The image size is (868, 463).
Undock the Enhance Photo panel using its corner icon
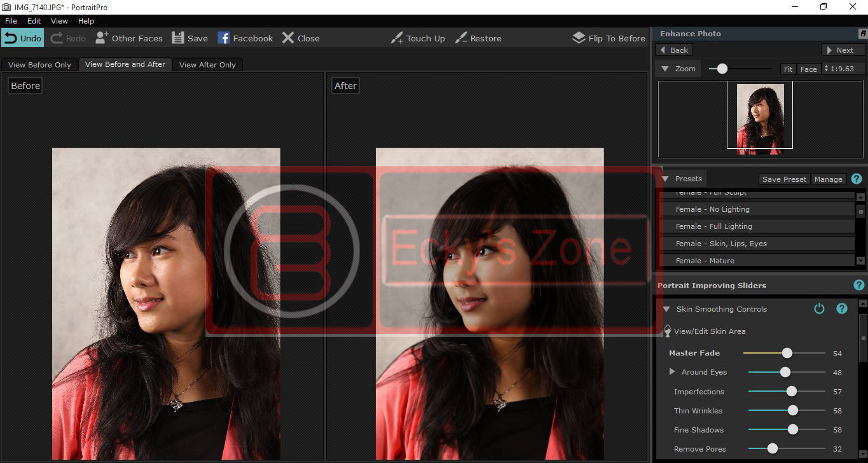point(863,34)
